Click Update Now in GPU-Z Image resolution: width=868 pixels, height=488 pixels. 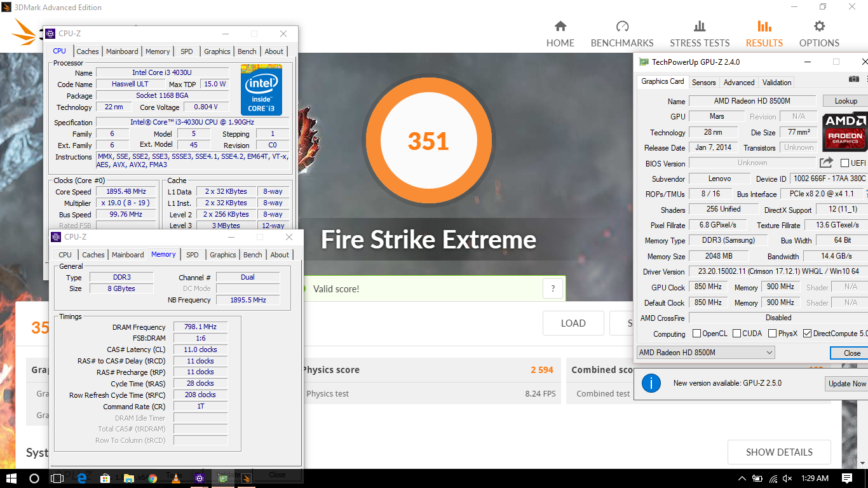tap(847, 384)
